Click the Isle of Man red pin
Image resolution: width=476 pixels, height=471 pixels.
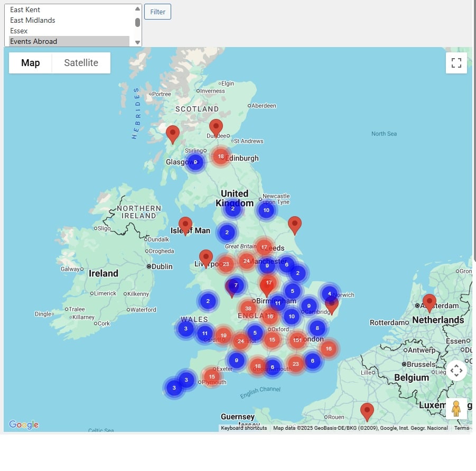point(185,225)
